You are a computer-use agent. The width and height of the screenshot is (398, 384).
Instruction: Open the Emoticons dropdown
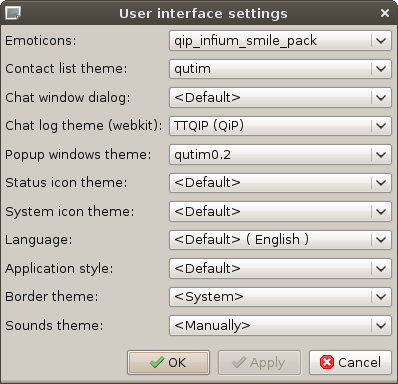pos(280,41)
